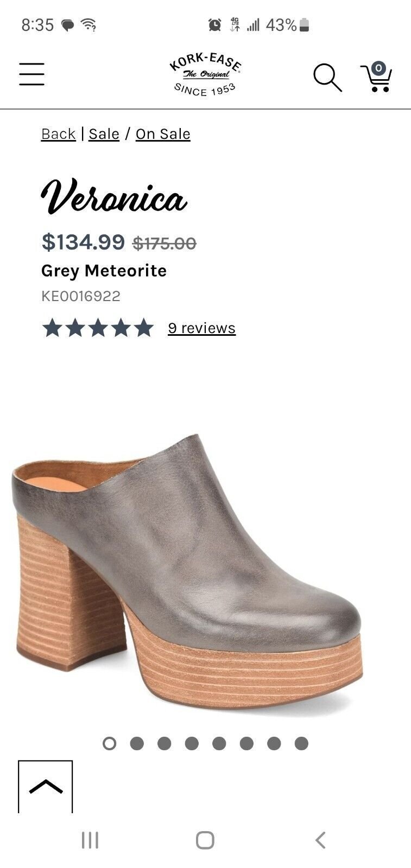Tap the Android back arrow

[x=320, y=840]
